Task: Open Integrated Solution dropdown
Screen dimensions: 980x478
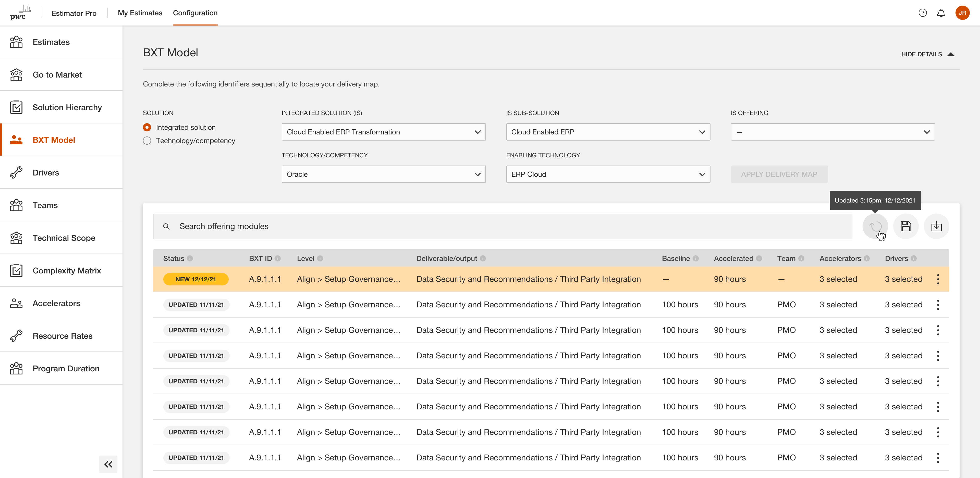Action: 384,132
